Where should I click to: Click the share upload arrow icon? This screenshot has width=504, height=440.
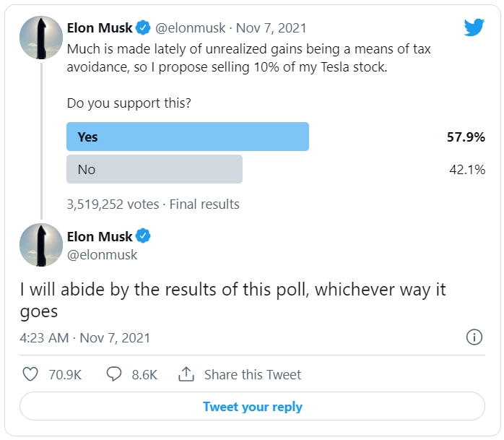tap(186, 374)
